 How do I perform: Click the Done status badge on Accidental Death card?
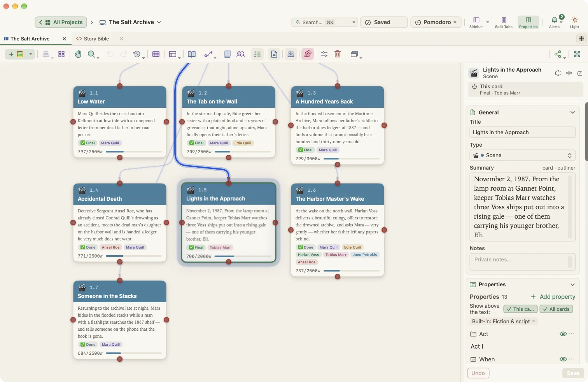(88, 247)
